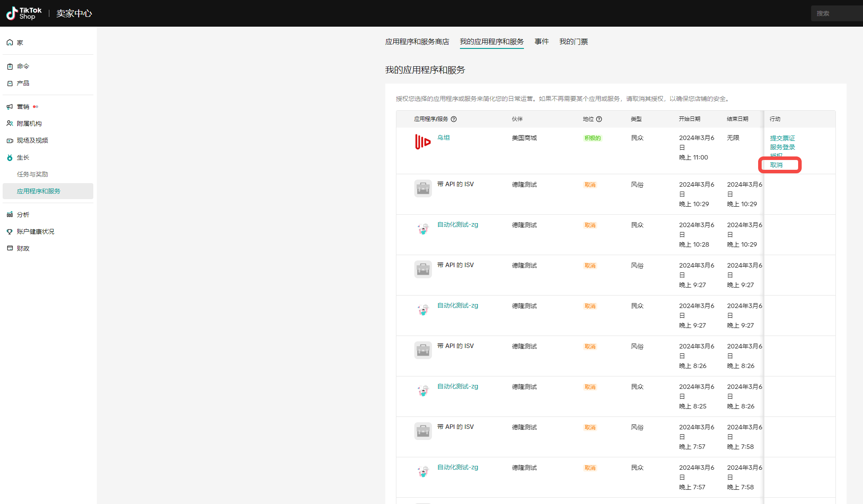Click the 命令 clipboard icon
The image size is (863, 504).
[x=10, y=66]
